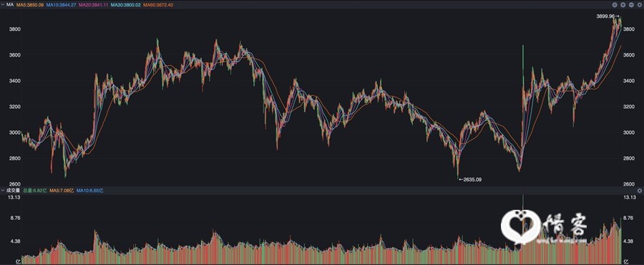Toggle the MA10 moving average line
This screenshot has width=644, height=265.
tap(62, 4)
